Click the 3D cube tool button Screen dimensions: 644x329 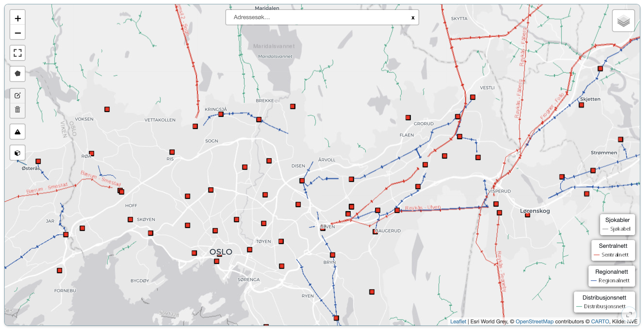click(x=18, y=153)
